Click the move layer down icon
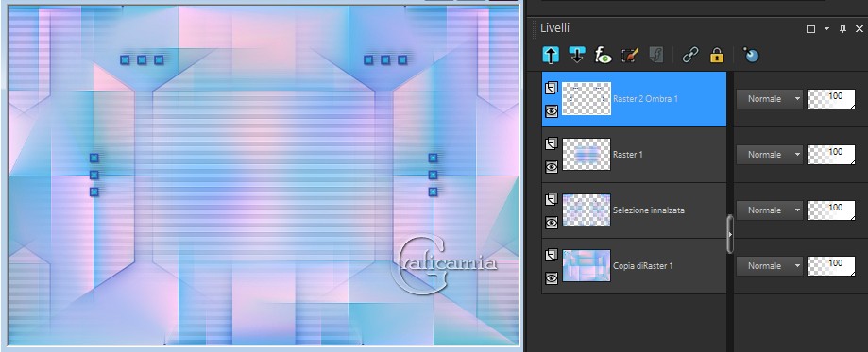Screen dimensions: 868x352 577,55
